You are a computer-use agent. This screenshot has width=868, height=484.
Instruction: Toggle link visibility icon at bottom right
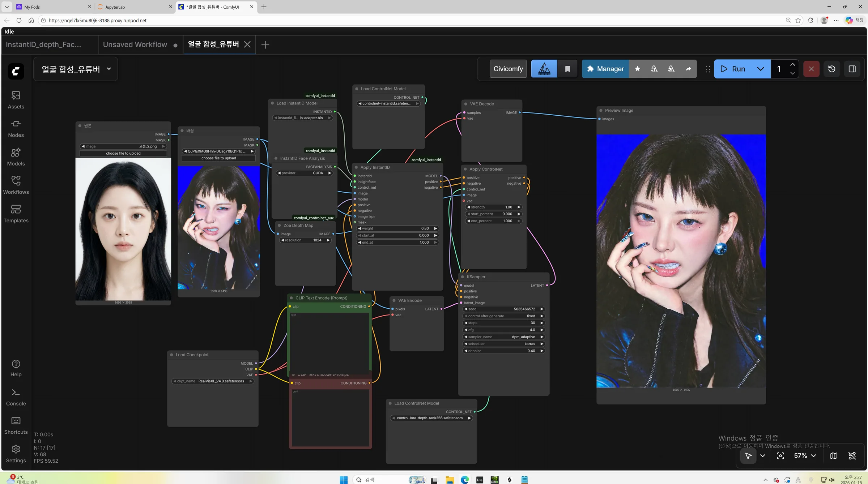852,455
